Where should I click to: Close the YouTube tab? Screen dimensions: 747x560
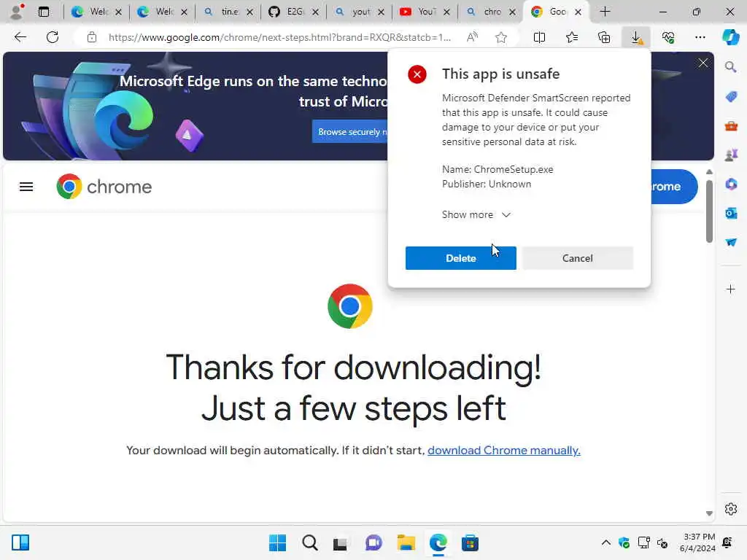(446, 12)
